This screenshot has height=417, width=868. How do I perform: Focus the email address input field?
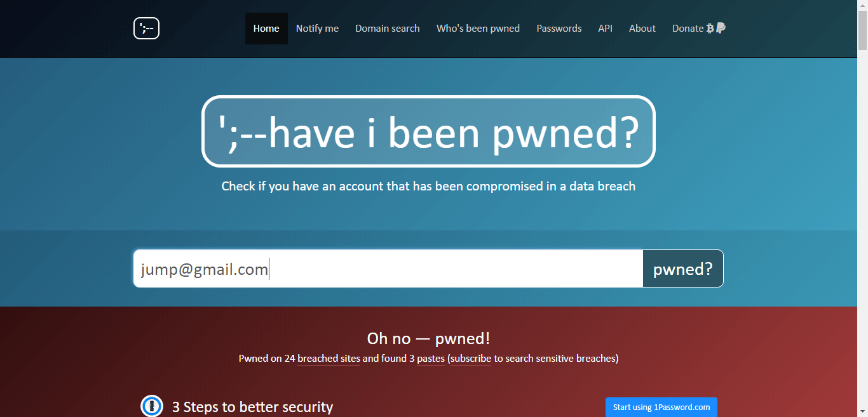click(x=388, y=269)
